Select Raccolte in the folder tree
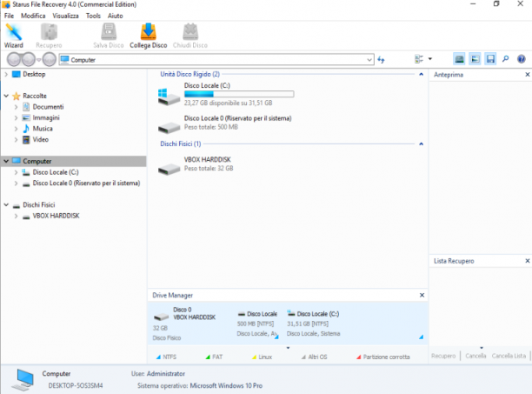 point(35,96)
